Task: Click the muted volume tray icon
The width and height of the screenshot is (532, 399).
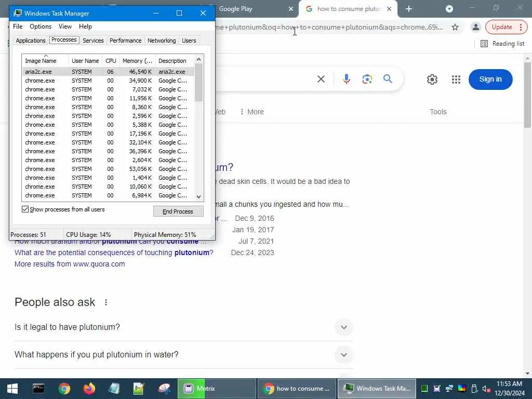Action: coord(486,389)
